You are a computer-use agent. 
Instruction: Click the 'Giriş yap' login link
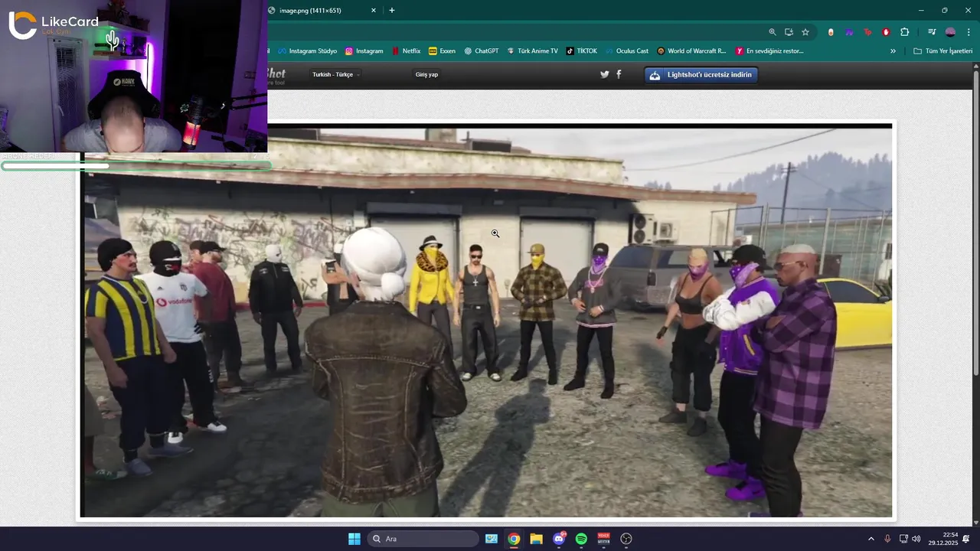426,74
